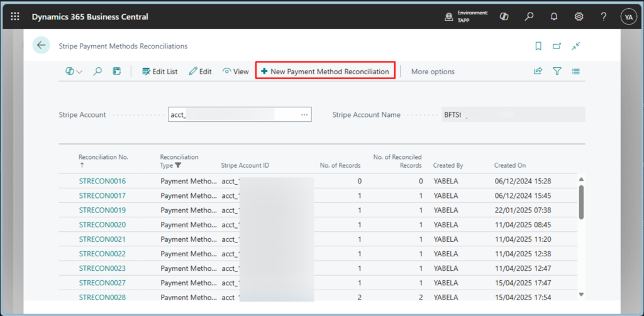Open the notifications bell
This screenshot has height=316, width=644.
click(554, 17)
